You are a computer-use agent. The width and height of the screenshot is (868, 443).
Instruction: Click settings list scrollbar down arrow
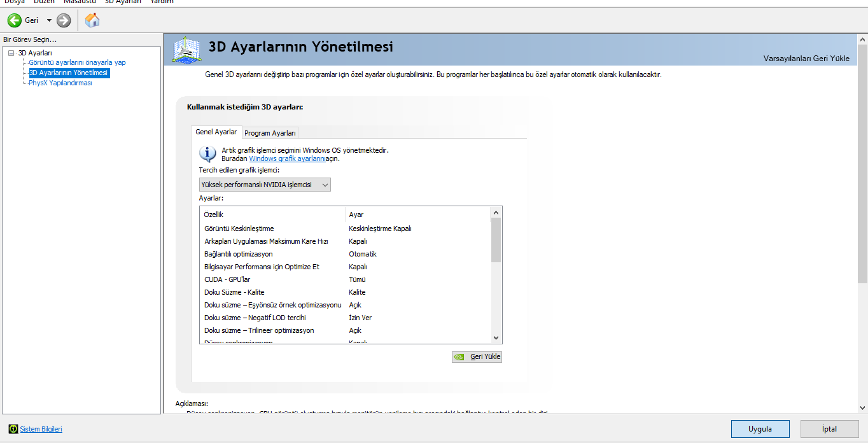click(496, 338)
